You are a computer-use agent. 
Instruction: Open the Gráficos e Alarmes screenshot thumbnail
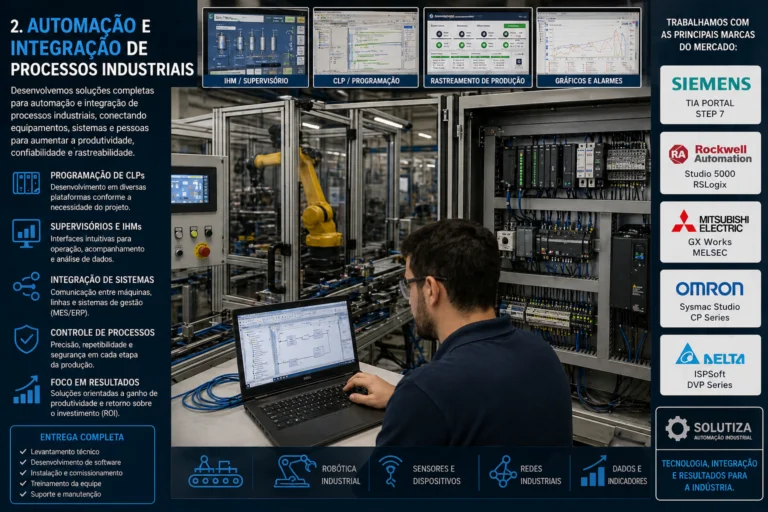click(x=588, y=48)
